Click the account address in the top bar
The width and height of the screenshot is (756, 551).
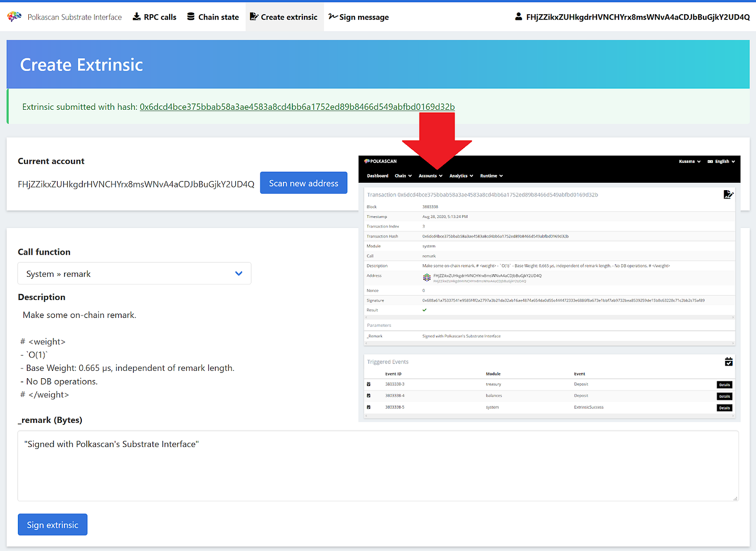click(x=638, y=17)
